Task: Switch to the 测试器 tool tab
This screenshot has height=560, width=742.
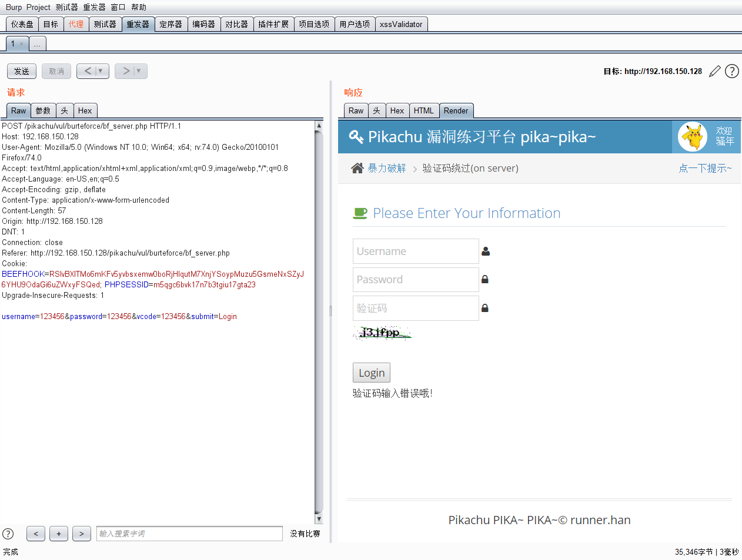Action: pyautogui.click(x=105, y=24)
